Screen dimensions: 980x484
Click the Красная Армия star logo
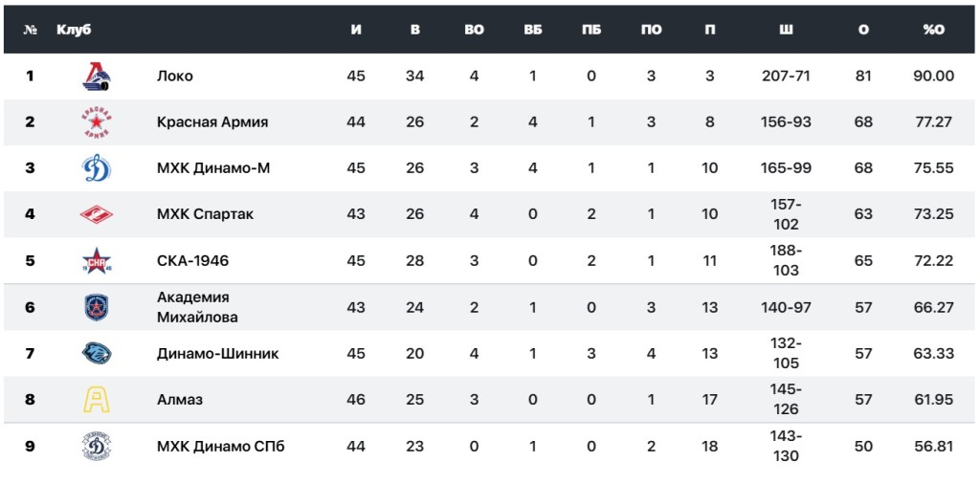click(x=98, y=122)
